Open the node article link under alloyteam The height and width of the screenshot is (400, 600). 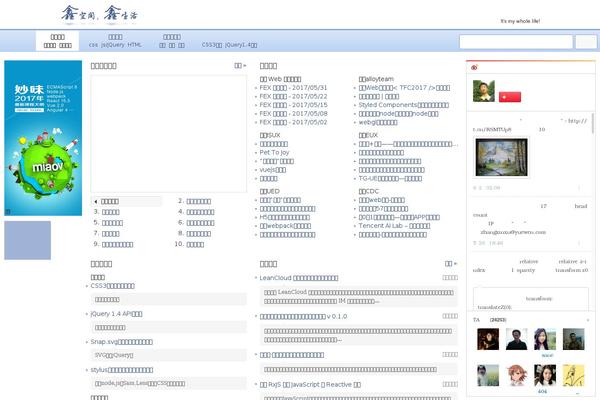398,114
